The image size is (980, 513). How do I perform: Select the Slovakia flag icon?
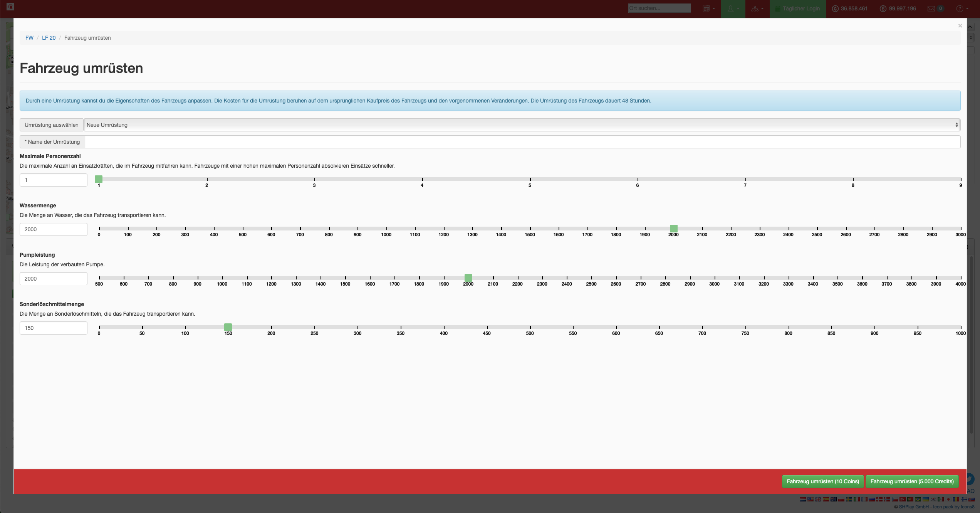[972, 499]
